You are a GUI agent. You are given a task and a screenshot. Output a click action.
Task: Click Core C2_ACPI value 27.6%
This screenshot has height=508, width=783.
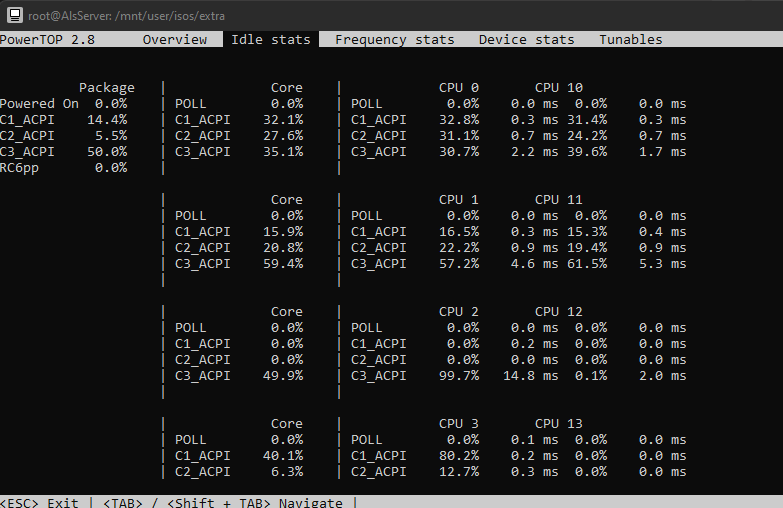coord(283,136)
